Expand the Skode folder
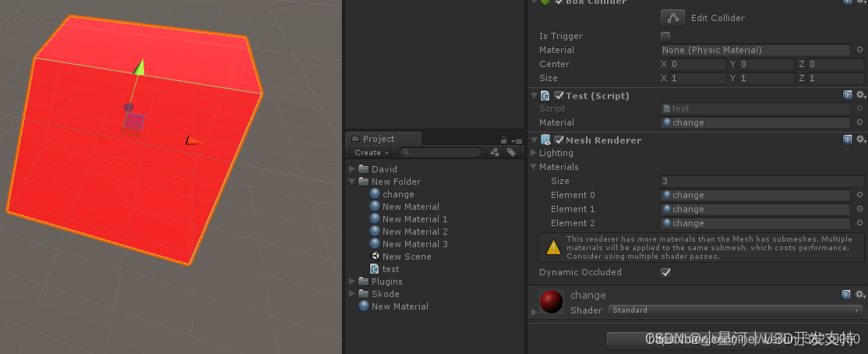868x354 pixels. click(352, 294)
